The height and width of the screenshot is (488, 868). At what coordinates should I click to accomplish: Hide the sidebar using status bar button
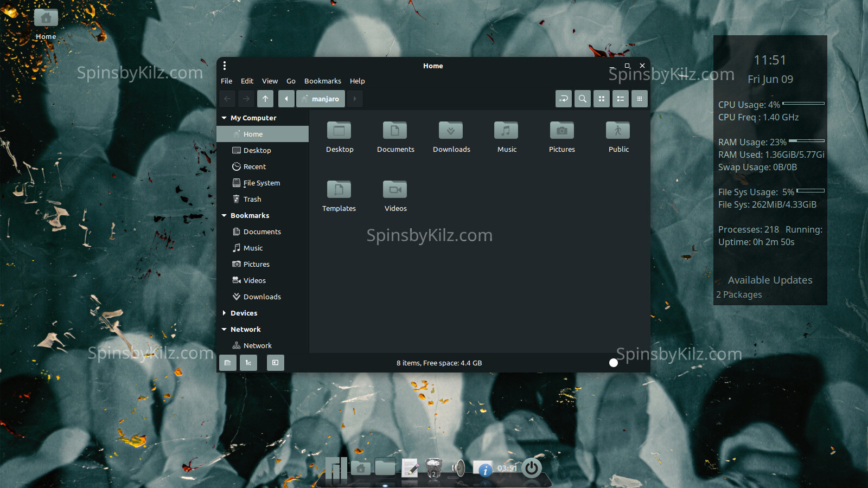pyautogui.click(x=275, y=363)
